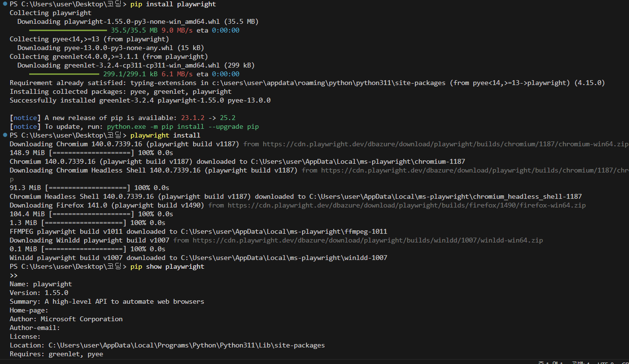Click the '9.0 MB/s' download speed
This screenshot has width=629, height=364.
[x=177, y=30]
